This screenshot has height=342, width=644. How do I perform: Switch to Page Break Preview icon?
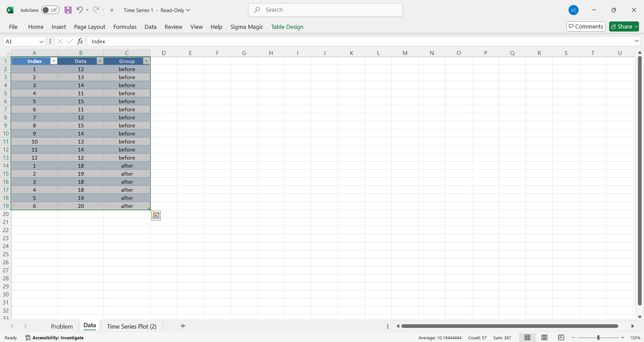(561, 338)
